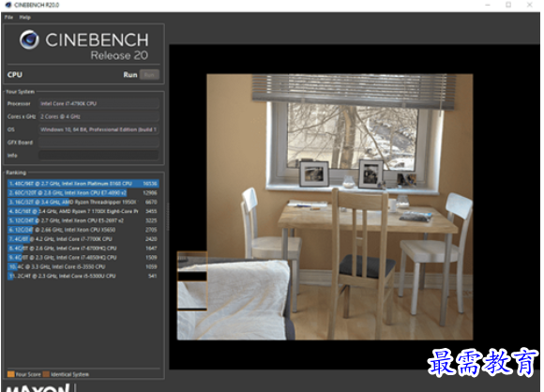This screenshot has width=544, height=392.
Task: Click the Processor field
Action: tap(98, 103)
